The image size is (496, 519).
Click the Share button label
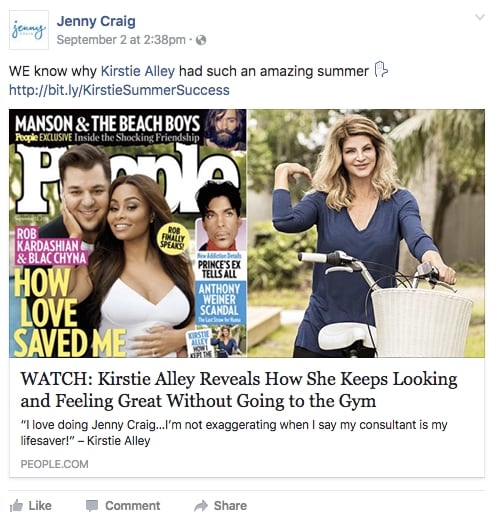coord(230,506)
